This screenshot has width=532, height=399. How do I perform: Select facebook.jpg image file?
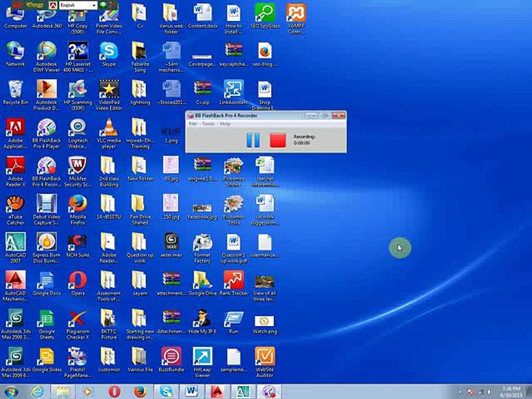pyautogui.click(x=202, y=211)
